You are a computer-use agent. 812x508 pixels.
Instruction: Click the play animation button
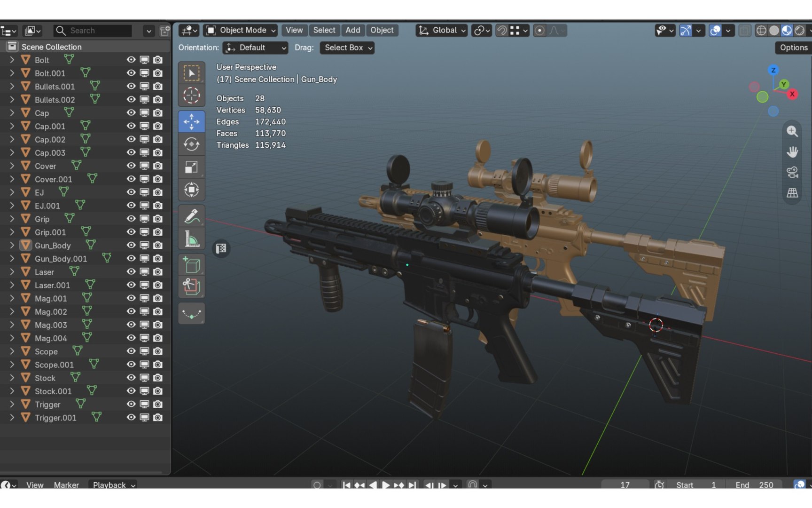[386, 484]
